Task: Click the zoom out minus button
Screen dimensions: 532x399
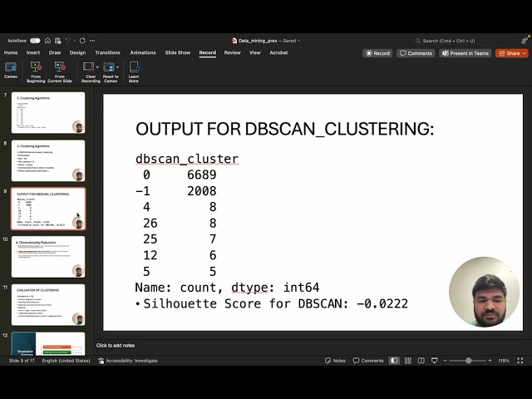Action: (x=446, y=361)
